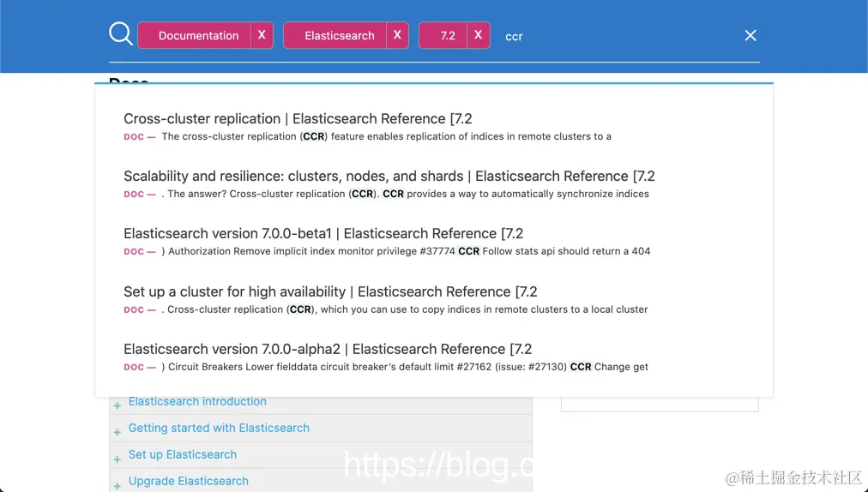Viewport: 868px width, 492px height.
Task: Open Elasticsearch version 7.0.0-alpha2 result
Action: (x=328, y=349)
